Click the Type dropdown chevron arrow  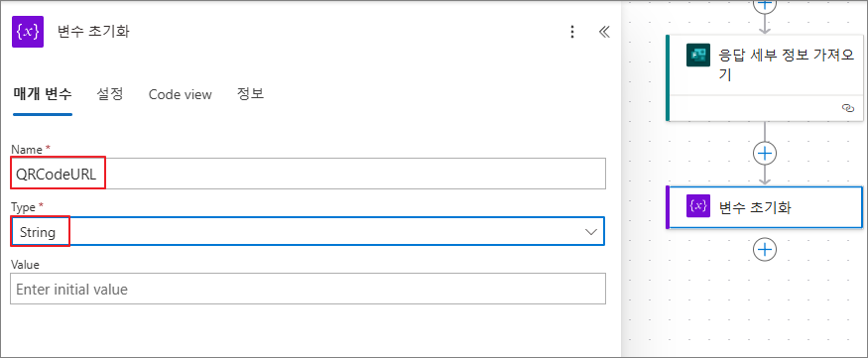(591, 232)
